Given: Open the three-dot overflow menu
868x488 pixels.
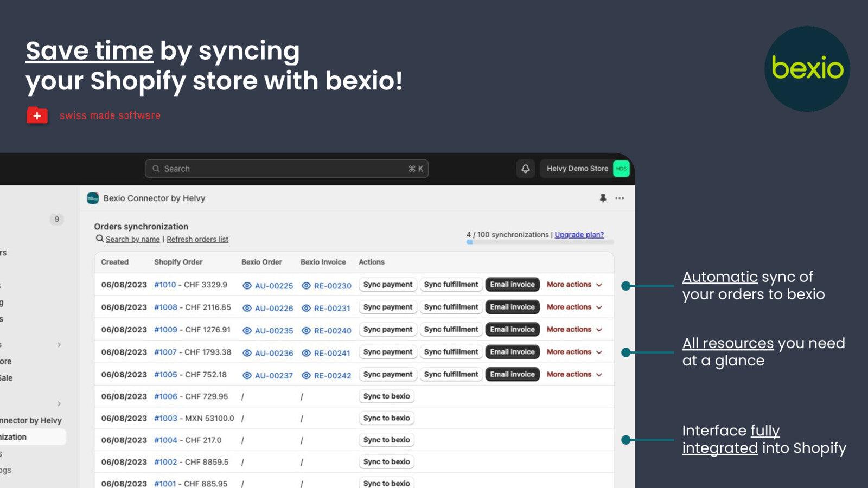Looking at the screenshot, I should coord(620,198).
